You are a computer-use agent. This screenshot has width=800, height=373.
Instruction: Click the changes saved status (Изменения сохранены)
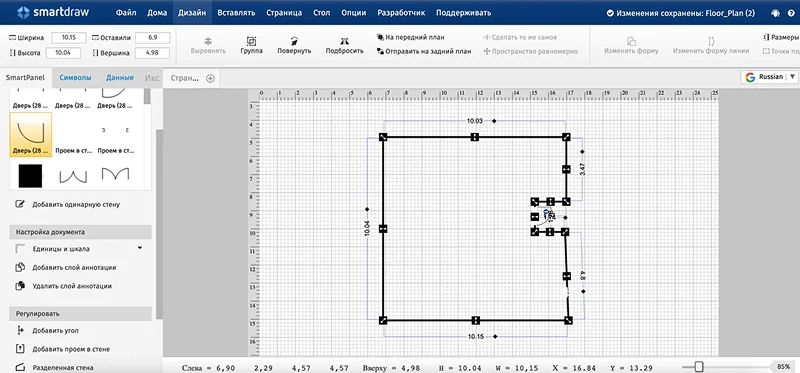681,13
